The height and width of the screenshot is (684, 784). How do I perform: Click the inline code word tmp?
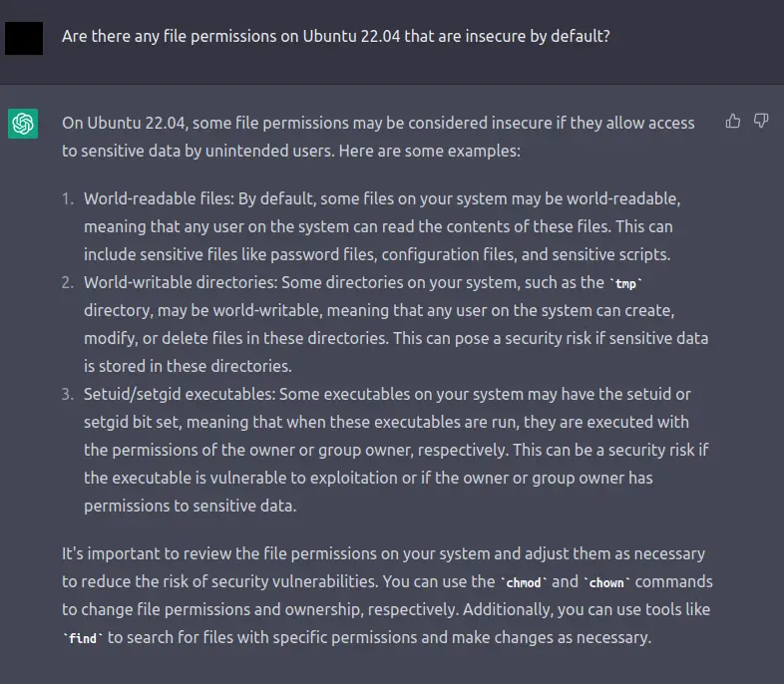click(x=625, y=284)
